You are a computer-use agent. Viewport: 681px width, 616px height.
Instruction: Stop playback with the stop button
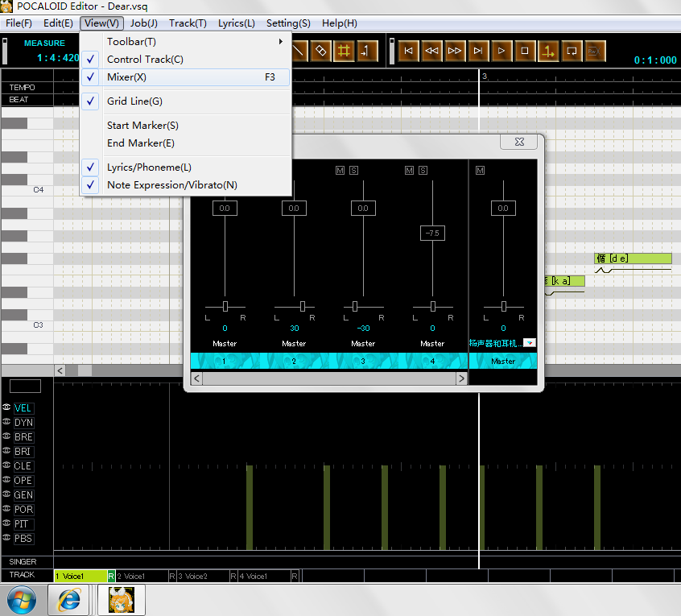tap(525, 51)
